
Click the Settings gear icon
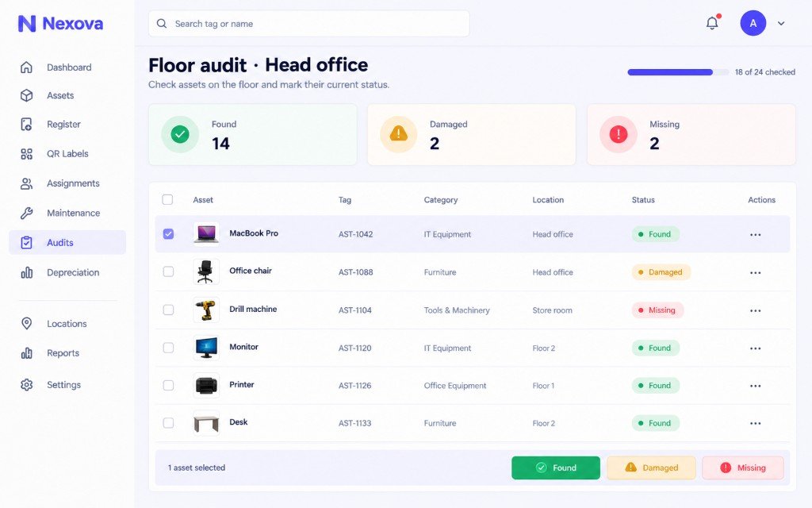click(26, 385)
